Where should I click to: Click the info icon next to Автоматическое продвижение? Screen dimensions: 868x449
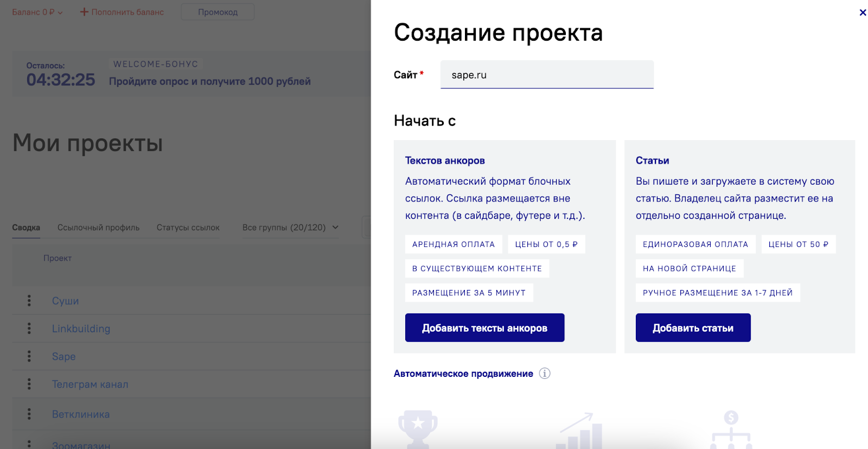tap(545, 374)
